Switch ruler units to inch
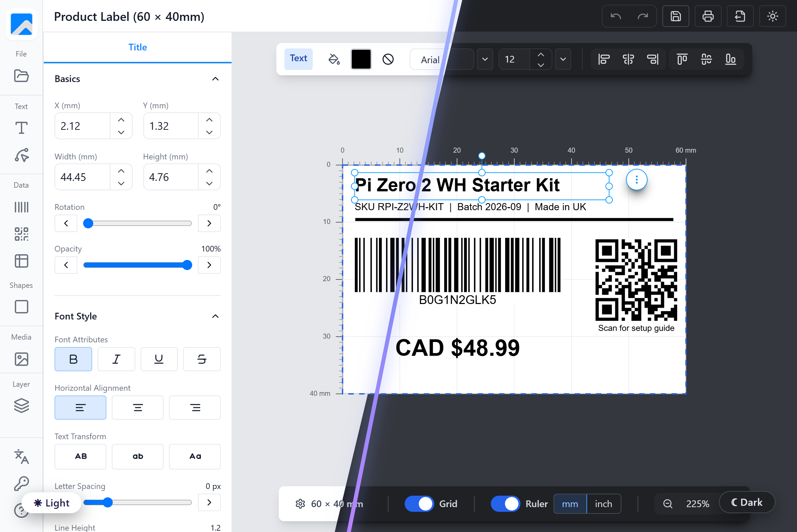797x532 pixels. click(x=603, y=504)
